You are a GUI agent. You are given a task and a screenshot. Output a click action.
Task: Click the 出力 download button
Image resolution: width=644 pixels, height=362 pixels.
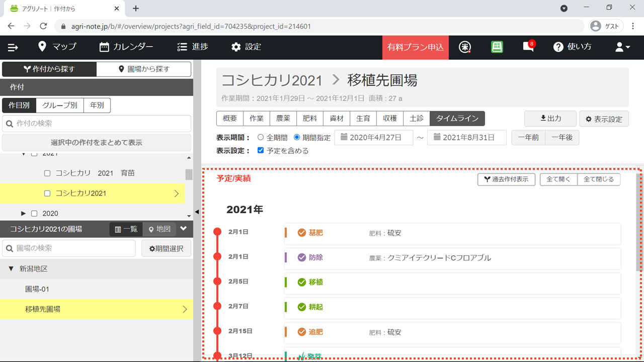click(550, 119)
